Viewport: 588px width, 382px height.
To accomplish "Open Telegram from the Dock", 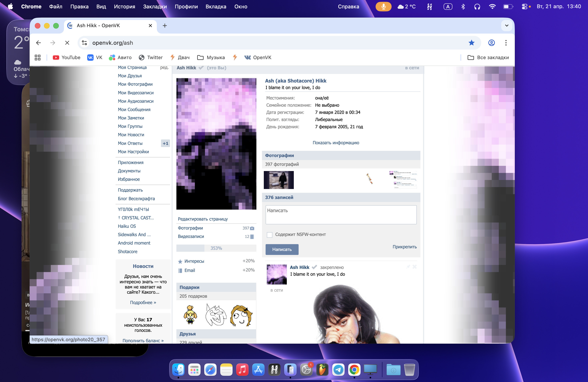I will 338,370.
